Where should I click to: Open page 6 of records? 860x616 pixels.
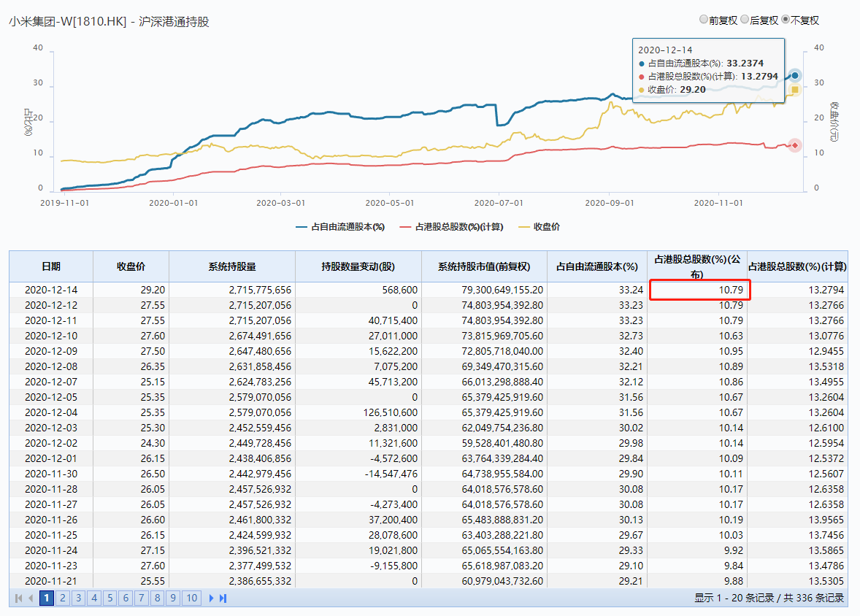(126, 598)
